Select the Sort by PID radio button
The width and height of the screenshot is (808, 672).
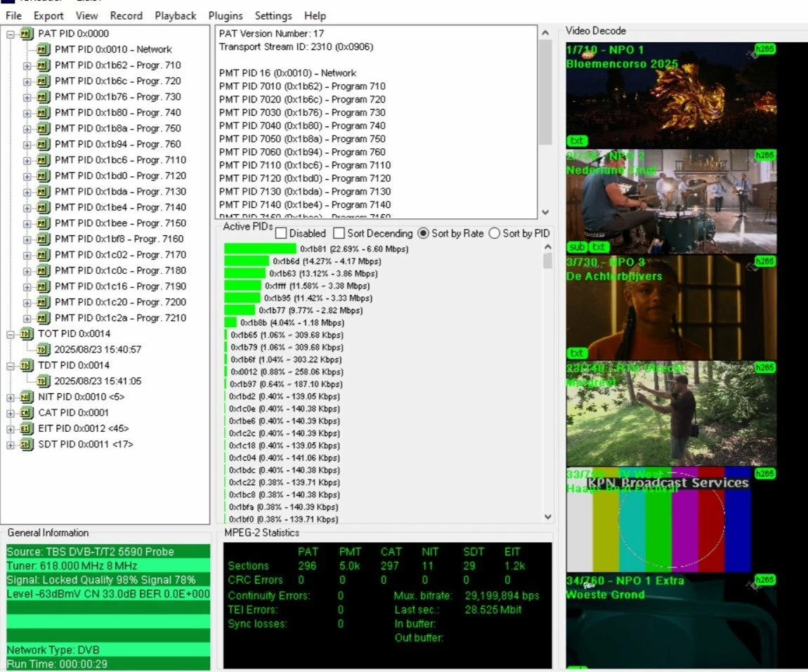click(x=494, y=233)
